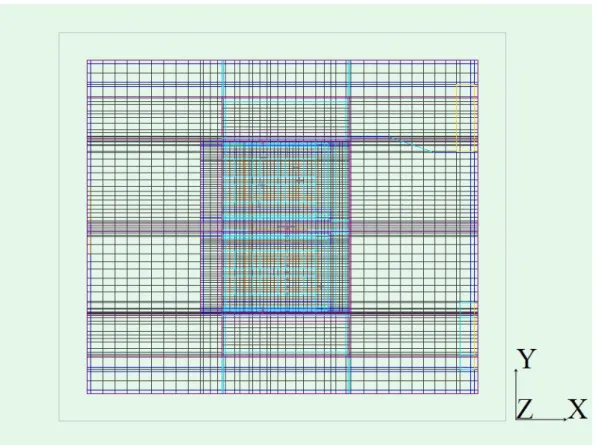596x445 pixels.
Task: Click the Y axis label
Action: pos(527,358)
